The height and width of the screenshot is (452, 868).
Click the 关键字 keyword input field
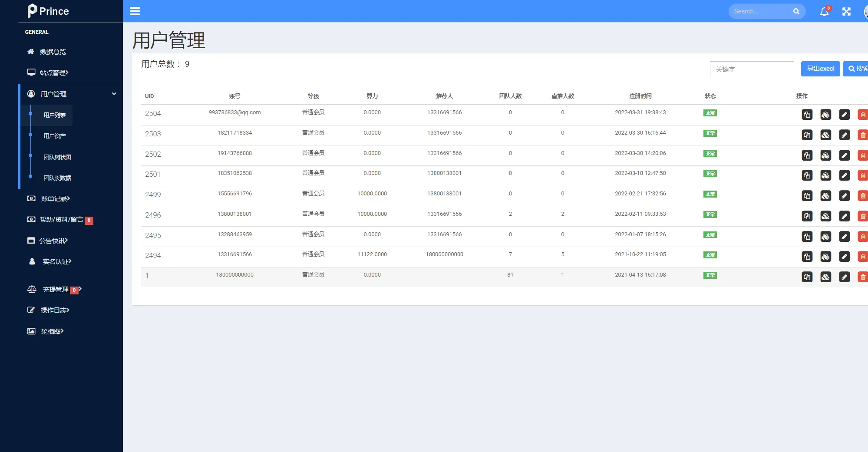click(752, 69)
